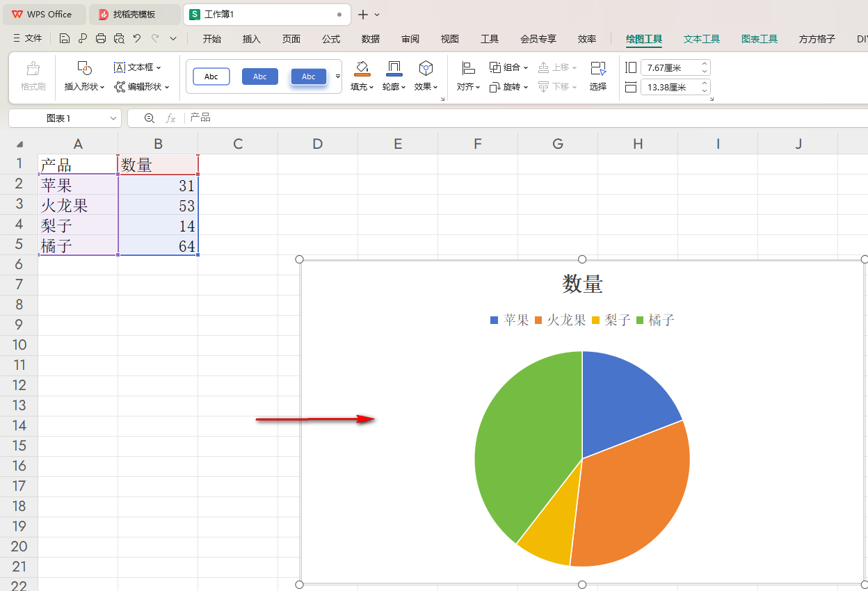
Task: Open the 数据 ribbon tab
Action: [371, 39]
